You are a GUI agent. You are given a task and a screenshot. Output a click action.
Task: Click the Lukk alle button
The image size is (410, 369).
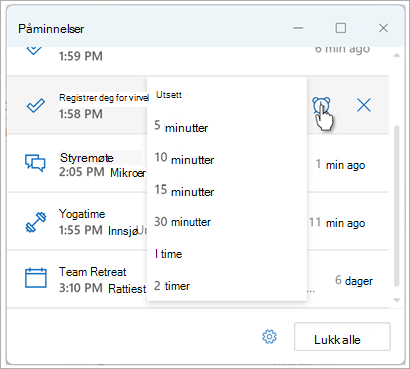[342, 337]
